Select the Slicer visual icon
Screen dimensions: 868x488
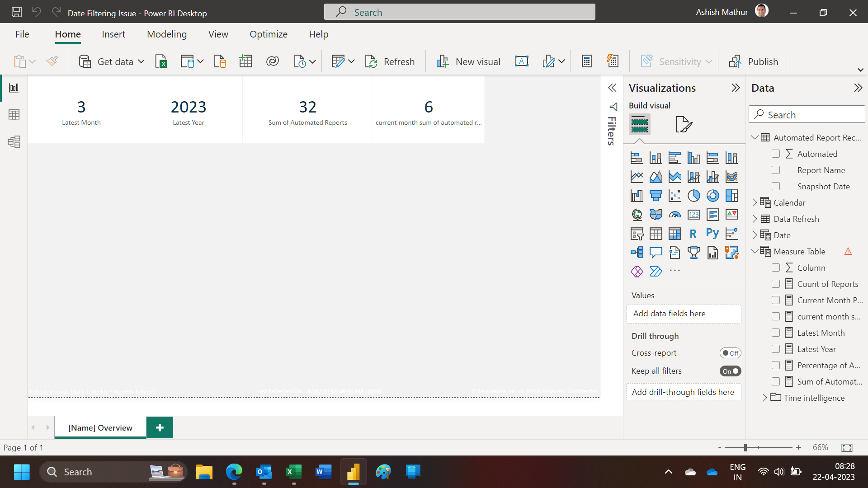coord(637,234)
